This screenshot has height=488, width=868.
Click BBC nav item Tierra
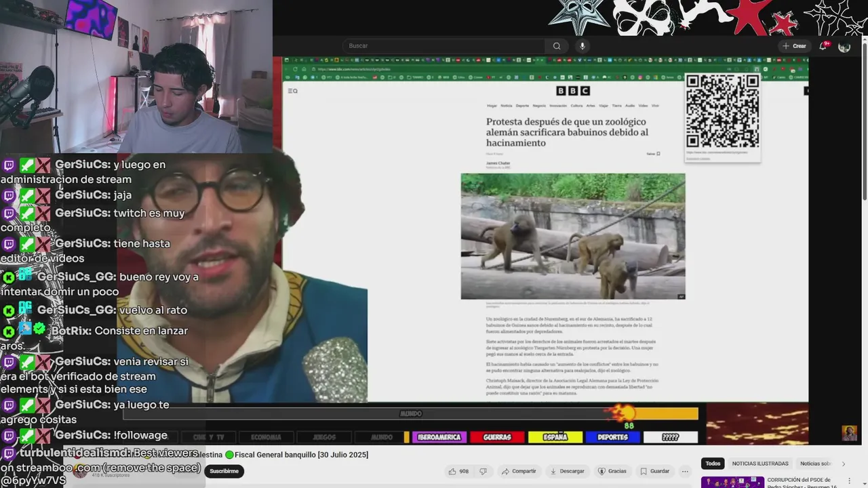click(617, 106)
